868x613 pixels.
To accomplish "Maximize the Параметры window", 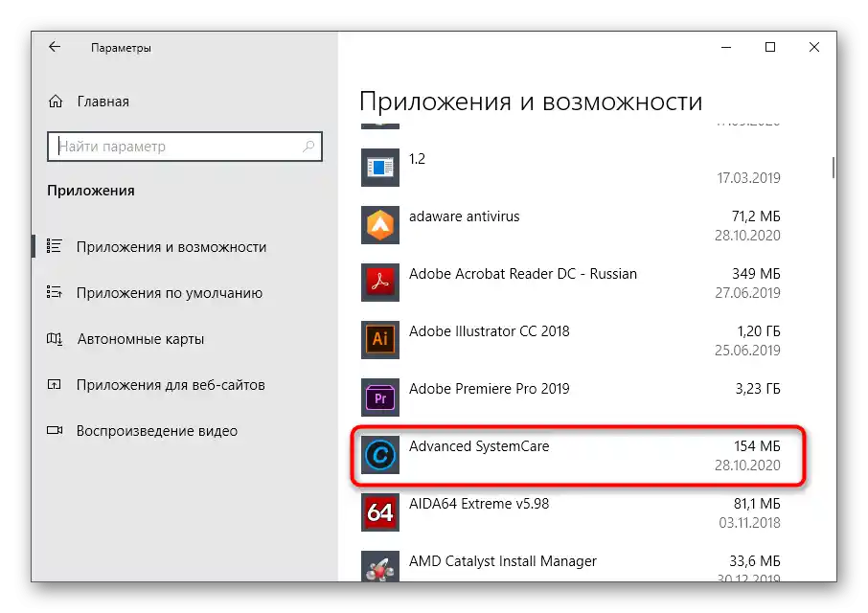I will [770, 48].
